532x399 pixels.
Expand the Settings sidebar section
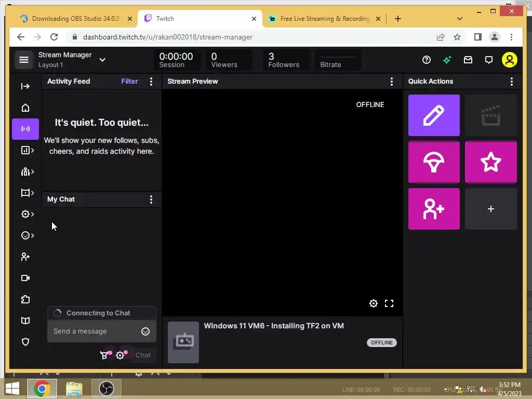click(27, 214)
